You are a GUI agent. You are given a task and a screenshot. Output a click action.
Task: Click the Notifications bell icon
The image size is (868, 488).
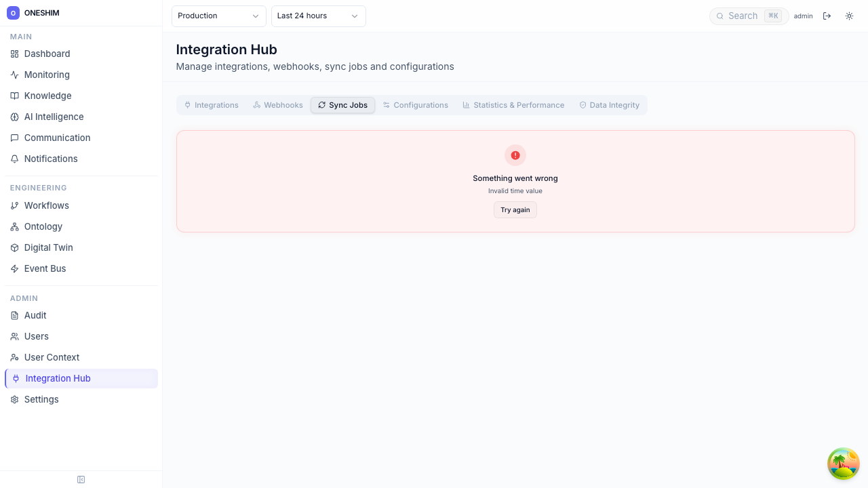[14, 159]
